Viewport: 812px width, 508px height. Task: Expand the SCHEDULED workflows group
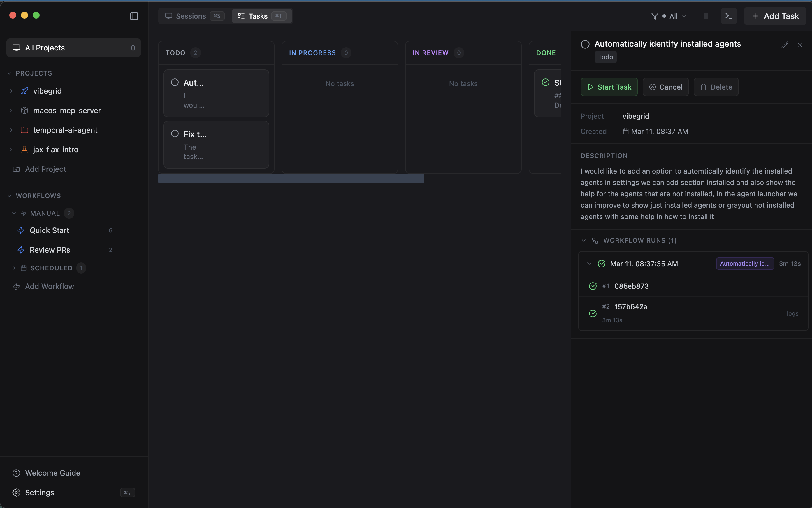[x=14, y=268]
